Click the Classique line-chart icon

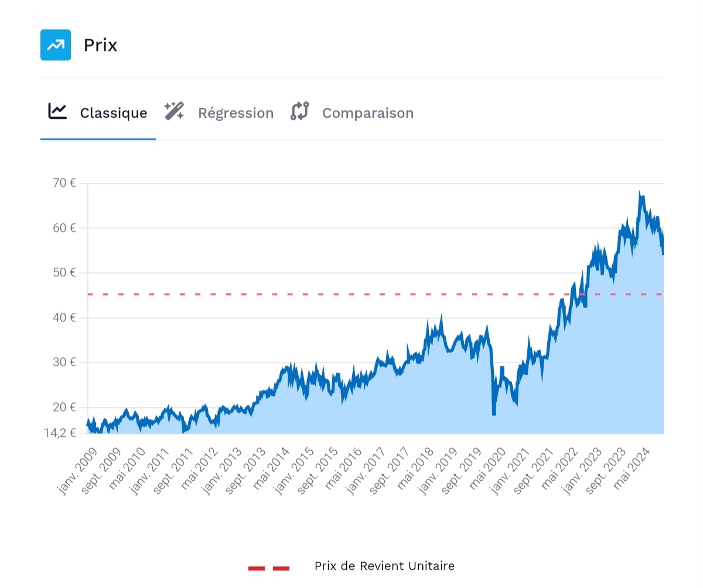[57, 111]
